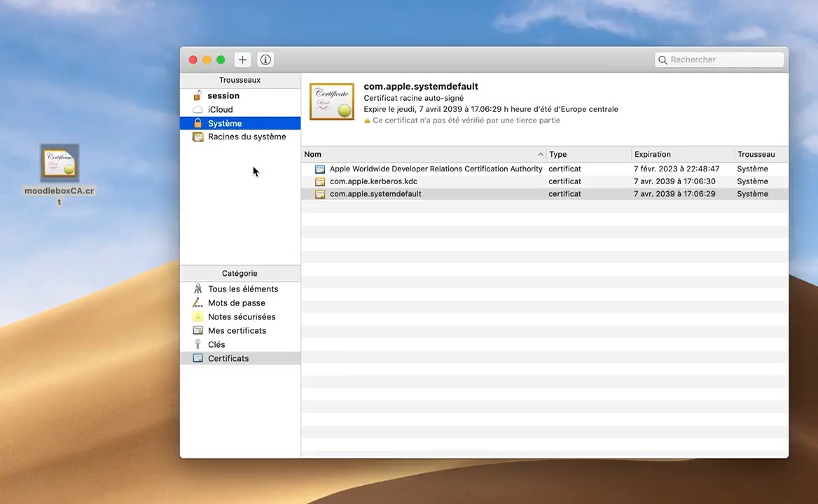
Task: Click the cloud icon next to iCloud
Action: [197, 109]
